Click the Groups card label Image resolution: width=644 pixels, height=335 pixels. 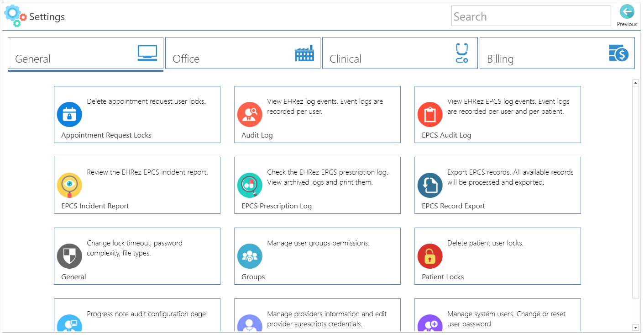tap(253, 277)
